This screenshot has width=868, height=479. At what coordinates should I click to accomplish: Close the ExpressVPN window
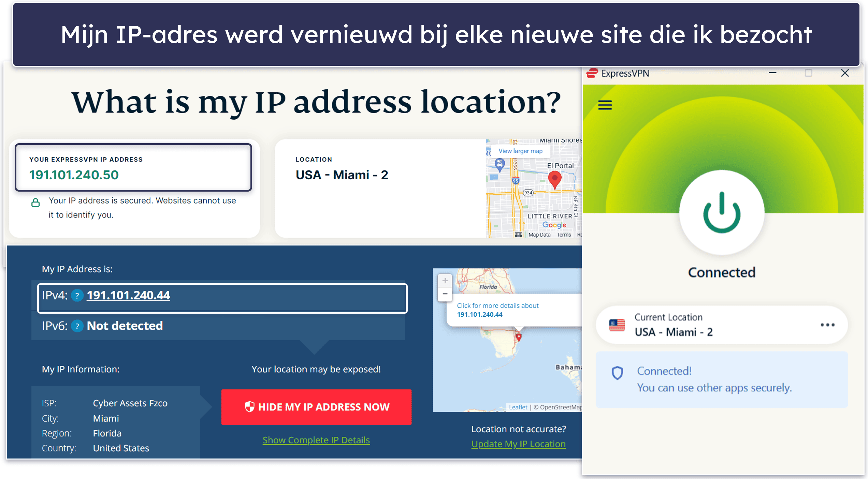click(x=845, y=73)
